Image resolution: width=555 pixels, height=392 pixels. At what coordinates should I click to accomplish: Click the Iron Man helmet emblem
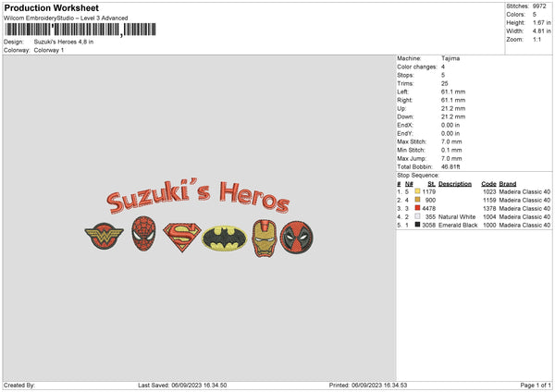(x=265, y=239)
